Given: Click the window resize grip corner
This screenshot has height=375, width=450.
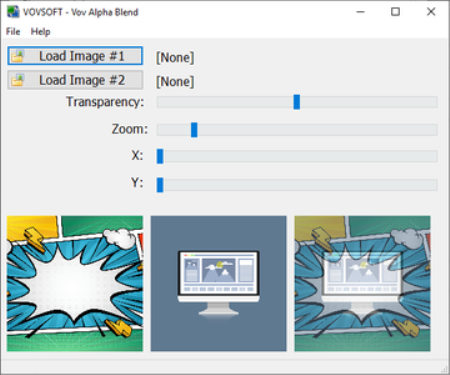Looking at the screenshot, I should point(445,369).
